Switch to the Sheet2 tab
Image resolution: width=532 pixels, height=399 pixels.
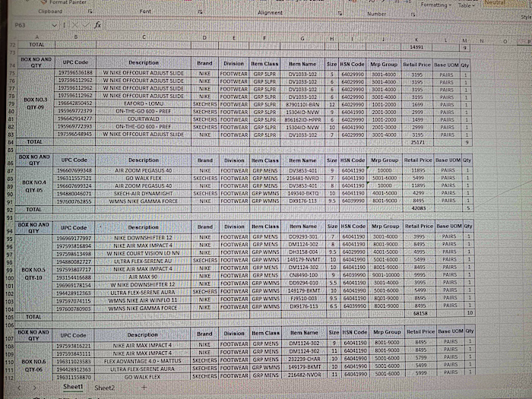105,388
